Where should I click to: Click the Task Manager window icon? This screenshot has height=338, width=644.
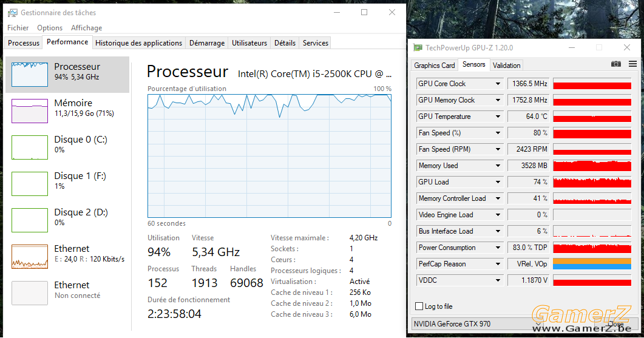13,13
